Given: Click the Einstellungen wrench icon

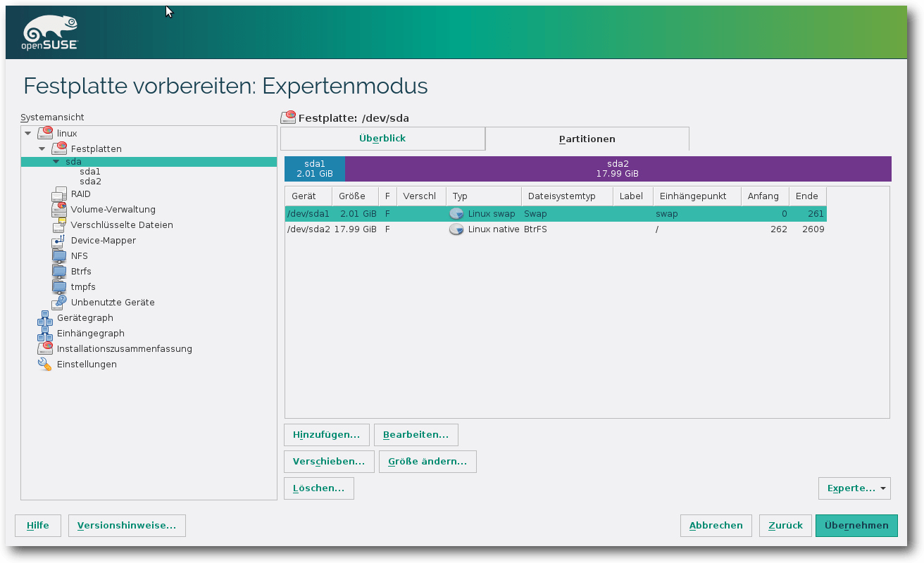Looking at the screenshot, I should [45, 365].
